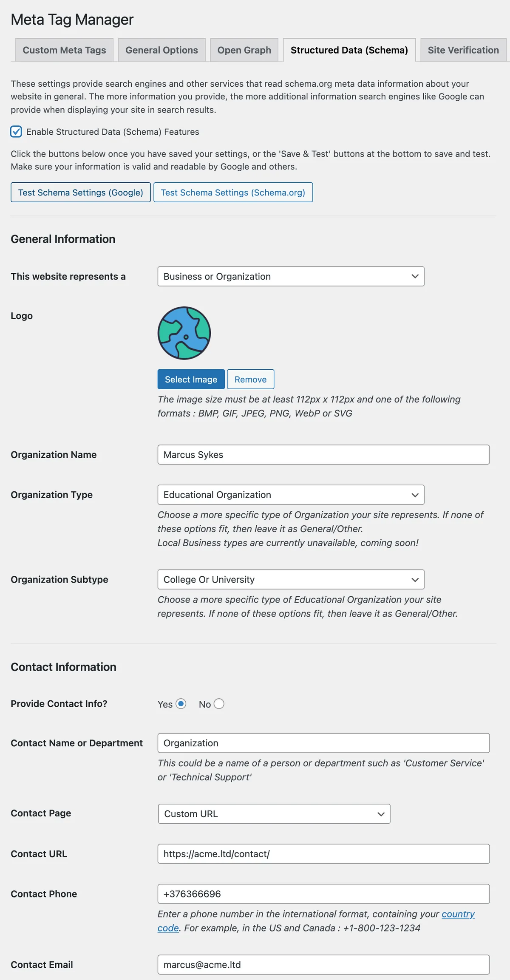The width and height of the screenshot is (510, 980).
Task: Uncheck Enable Structured Data (Schema) Features
Action: click(x=16, y=132)
